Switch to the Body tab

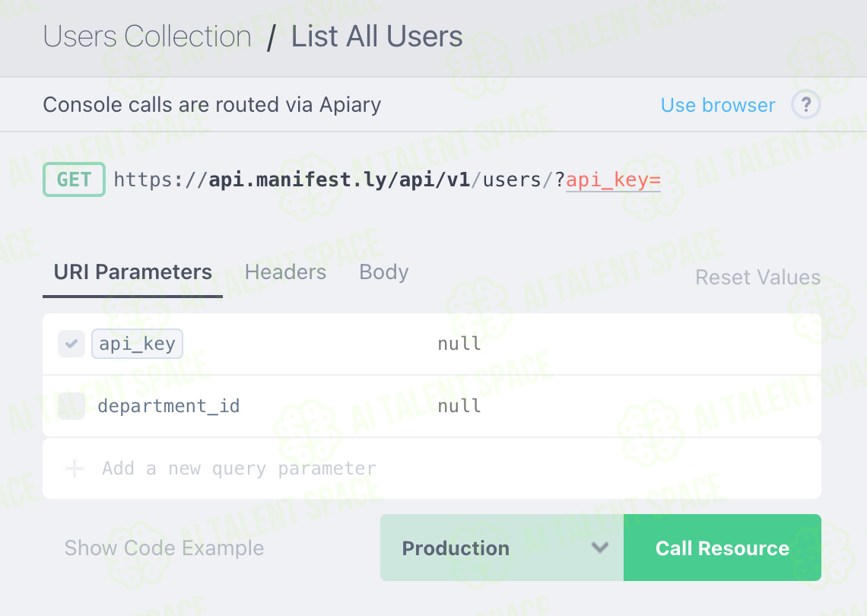pos(384,272)
